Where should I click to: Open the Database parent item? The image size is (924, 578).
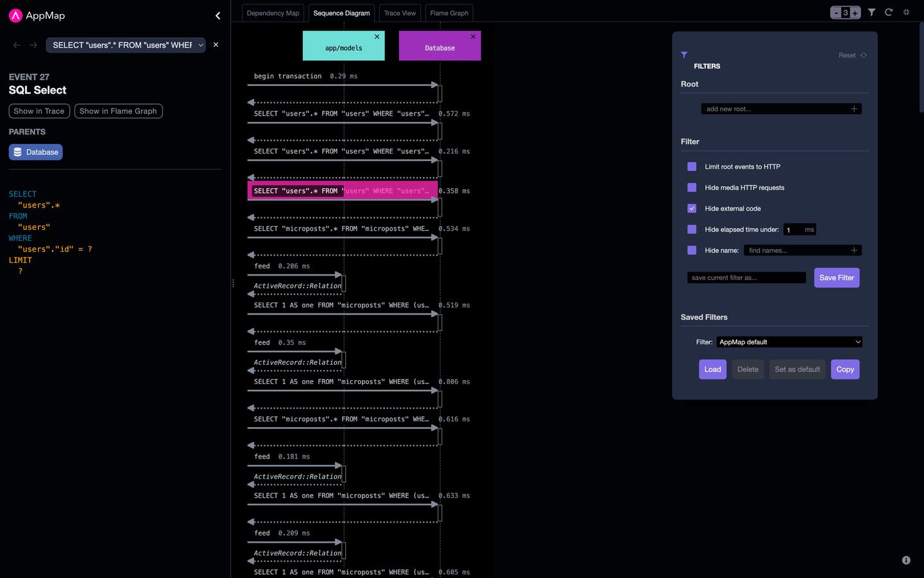point(36,152)
